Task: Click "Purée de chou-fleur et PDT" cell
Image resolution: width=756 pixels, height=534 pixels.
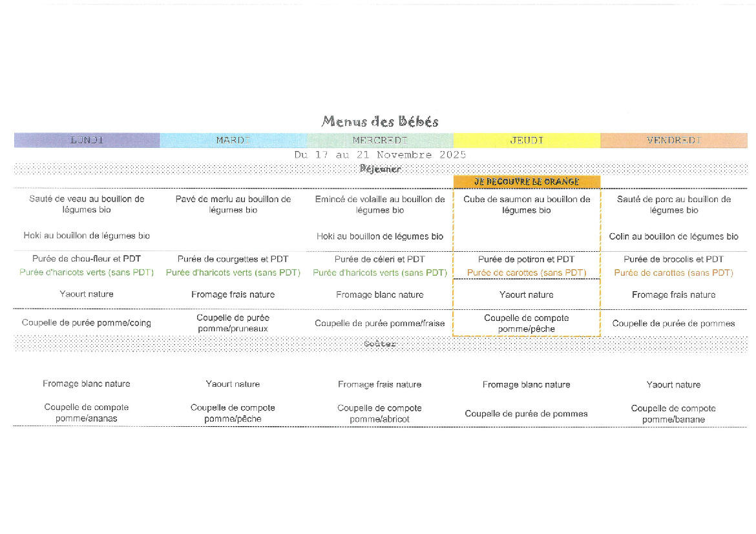Action: 87,260
